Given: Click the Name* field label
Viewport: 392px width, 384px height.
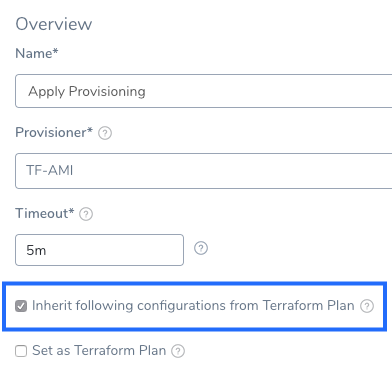Looking at the screenshot, I should (37, 53).
